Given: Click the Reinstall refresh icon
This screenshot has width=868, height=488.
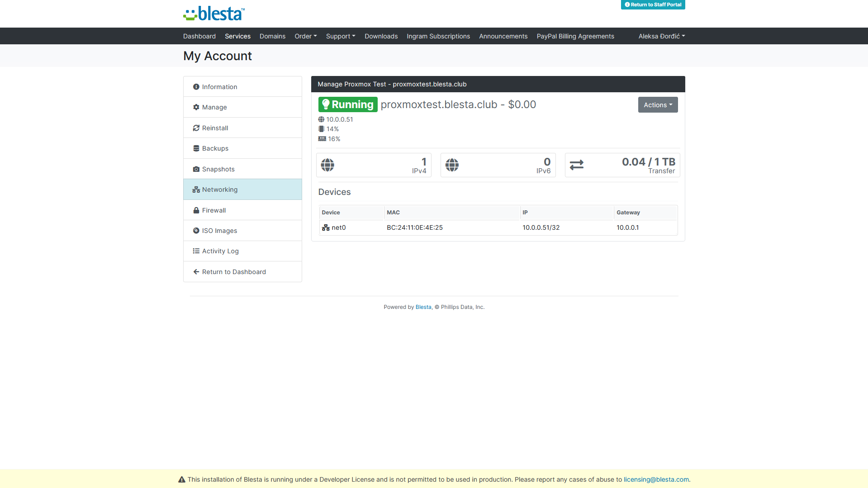Looking at the screenshot, I should pyautogui.click(x=196, y=128).
